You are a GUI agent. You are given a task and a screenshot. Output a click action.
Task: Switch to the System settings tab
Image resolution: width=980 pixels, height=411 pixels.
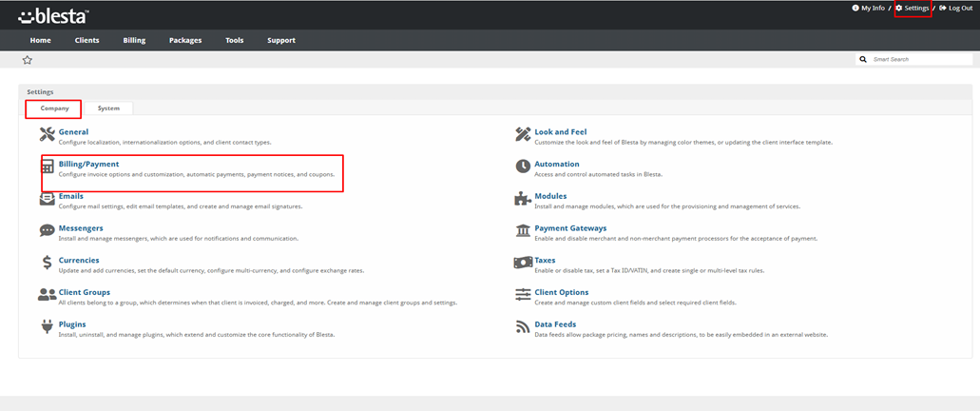(108, 108)
